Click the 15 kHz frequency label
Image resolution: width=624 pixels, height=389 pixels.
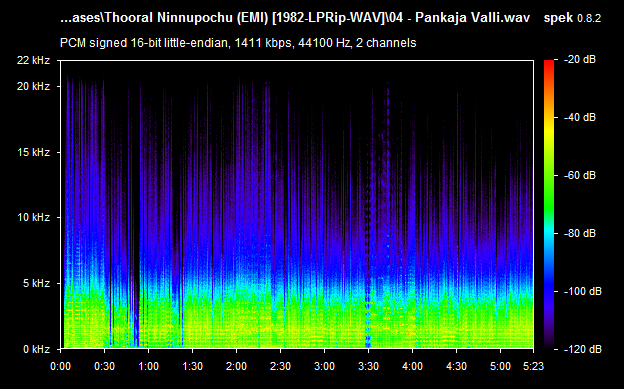[33, 152]
